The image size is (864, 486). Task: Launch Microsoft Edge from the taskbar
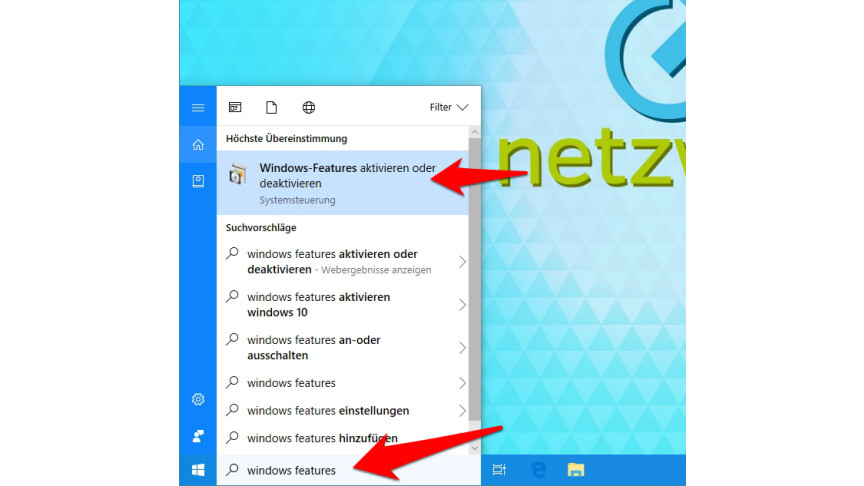tap(538, 470)
